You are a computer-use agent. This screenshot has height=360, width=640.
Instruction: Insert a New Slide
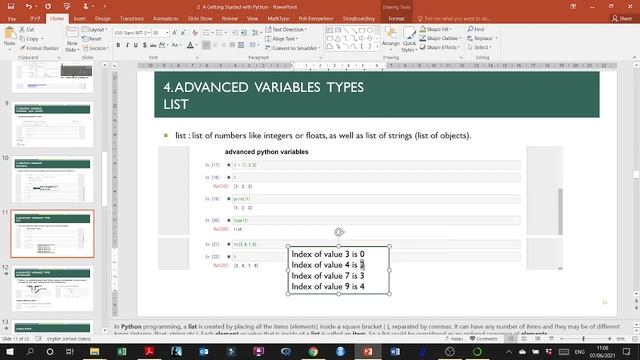72,39
